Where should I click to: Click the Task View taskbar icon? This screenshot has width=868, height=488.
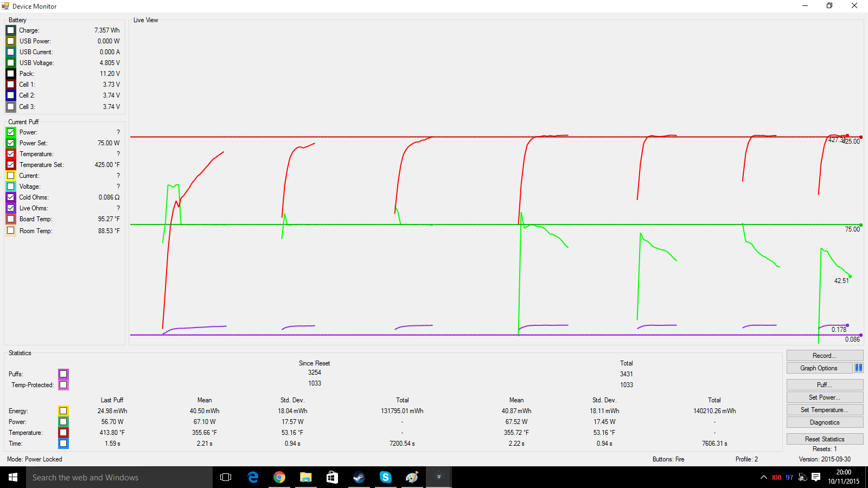[226, 477]
